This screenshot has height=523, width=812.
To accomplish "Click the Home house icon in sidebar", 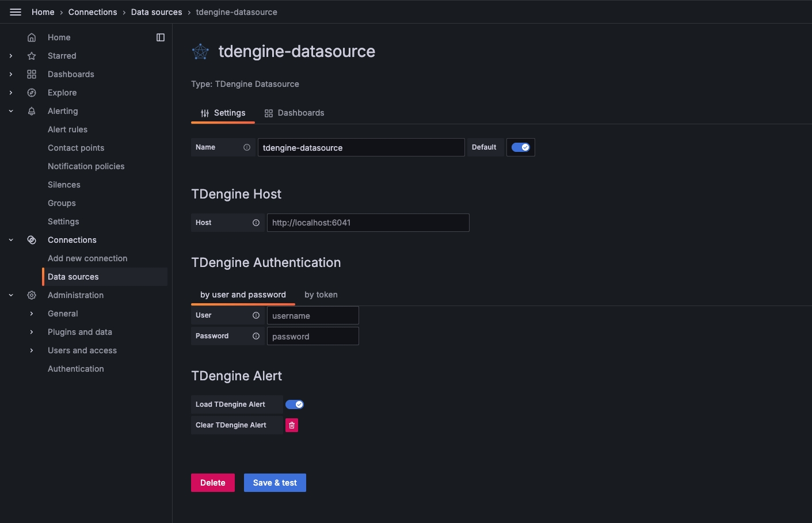I will point(32,37).
